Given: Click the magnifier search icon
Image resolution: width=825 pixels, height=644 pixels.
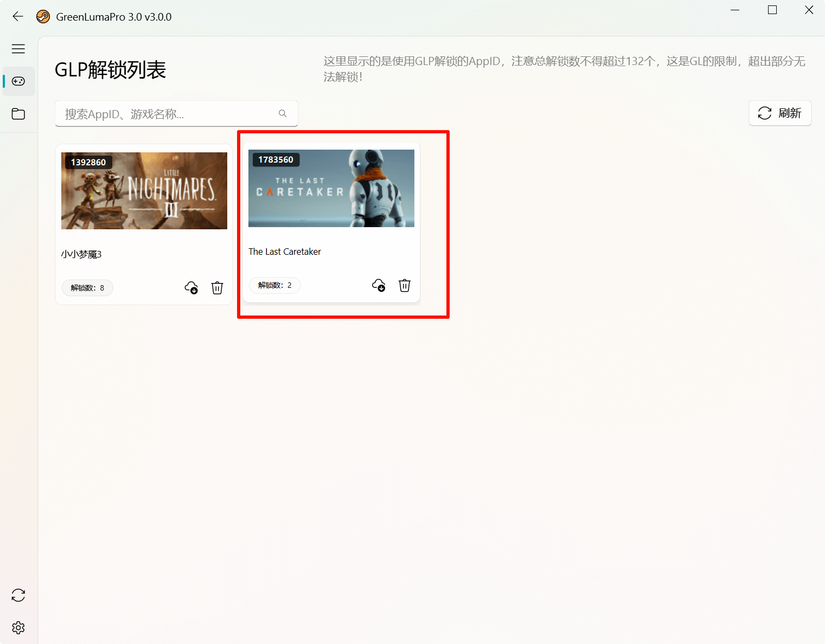Looking at the screenshot, I should (283, 113).
